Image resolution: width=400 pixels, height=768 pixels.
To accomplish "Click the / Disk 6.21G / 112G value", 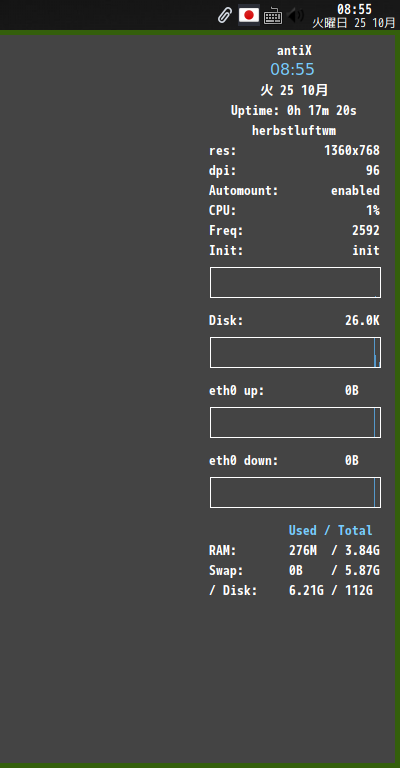I will 330,591.
